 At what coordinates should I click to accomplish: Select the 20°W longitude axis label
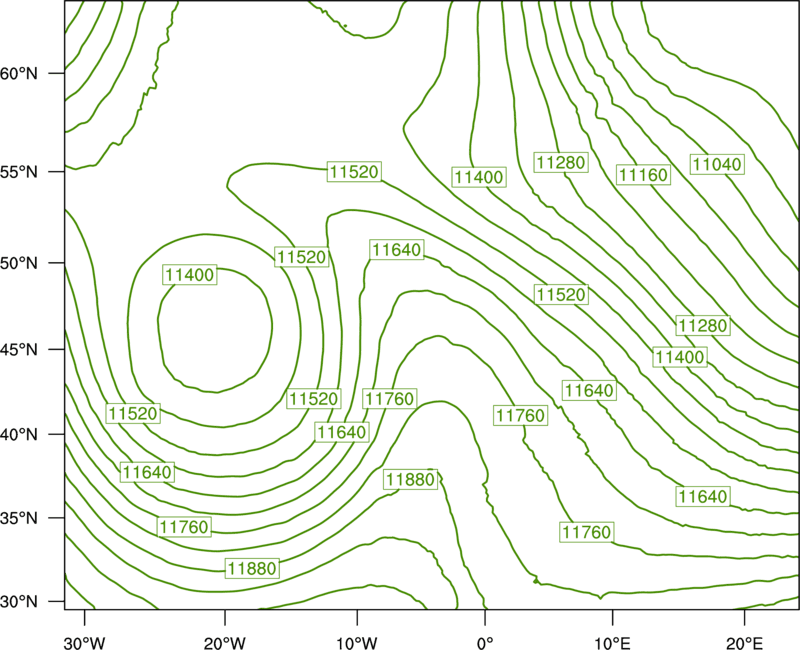point(224,643)
